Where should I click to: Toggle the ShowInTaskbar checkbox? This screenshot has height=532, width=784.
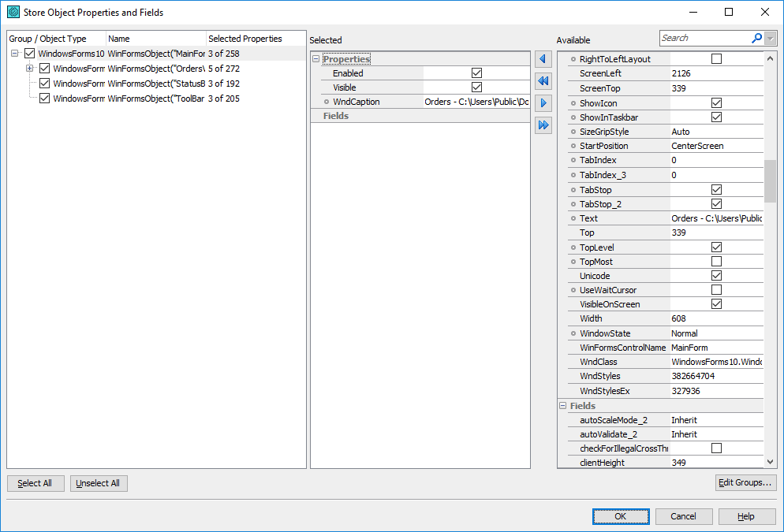coord(716,117)
